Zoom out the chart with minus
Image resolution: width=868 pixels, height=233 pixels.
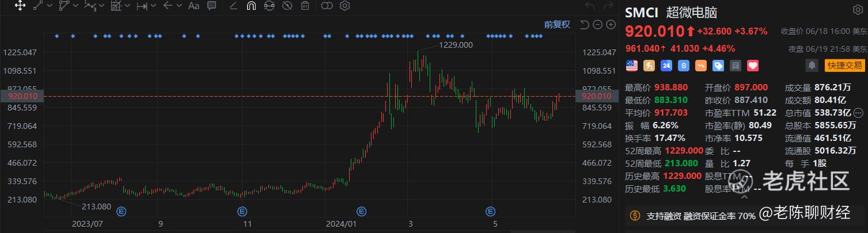tap(597, 24)
